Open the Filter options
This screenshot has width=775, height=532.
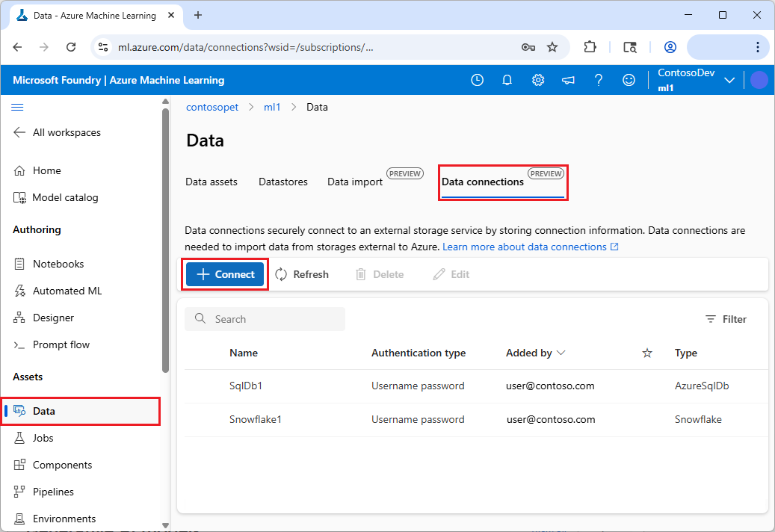(726, 319)
